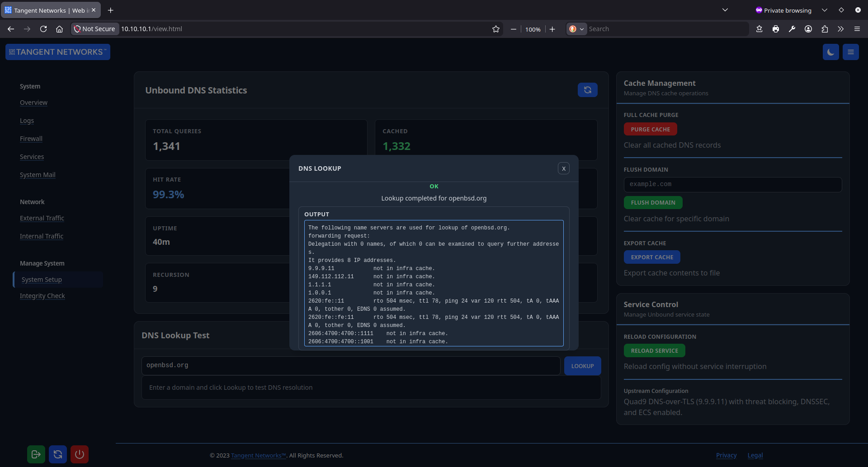
Task: Click the PURGE CACHE button
Action: 650,129
